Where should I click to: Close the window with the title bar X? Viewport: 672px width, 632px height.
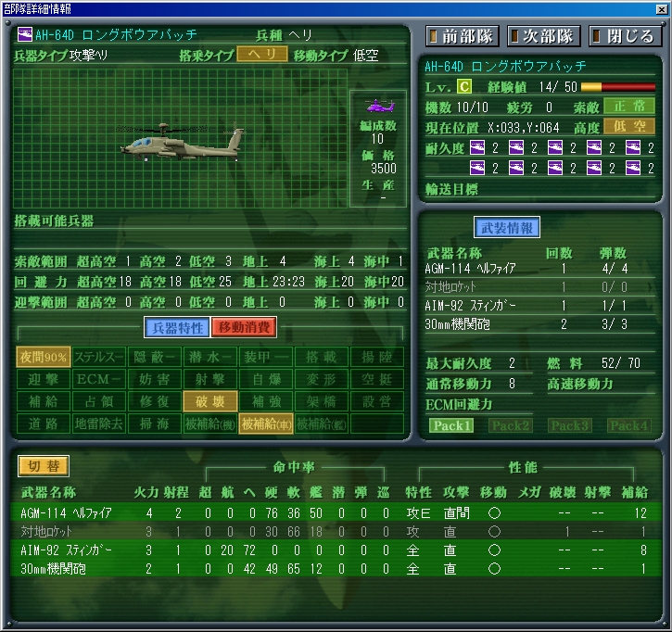coord(661,9)
